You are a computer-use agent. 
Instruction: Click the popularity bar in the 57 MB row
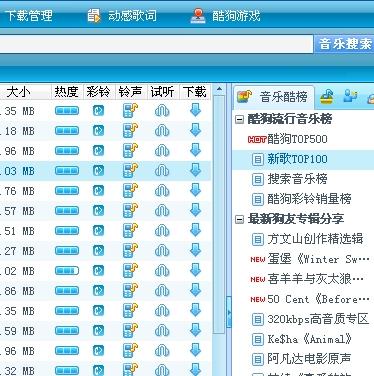coord(67,211)
